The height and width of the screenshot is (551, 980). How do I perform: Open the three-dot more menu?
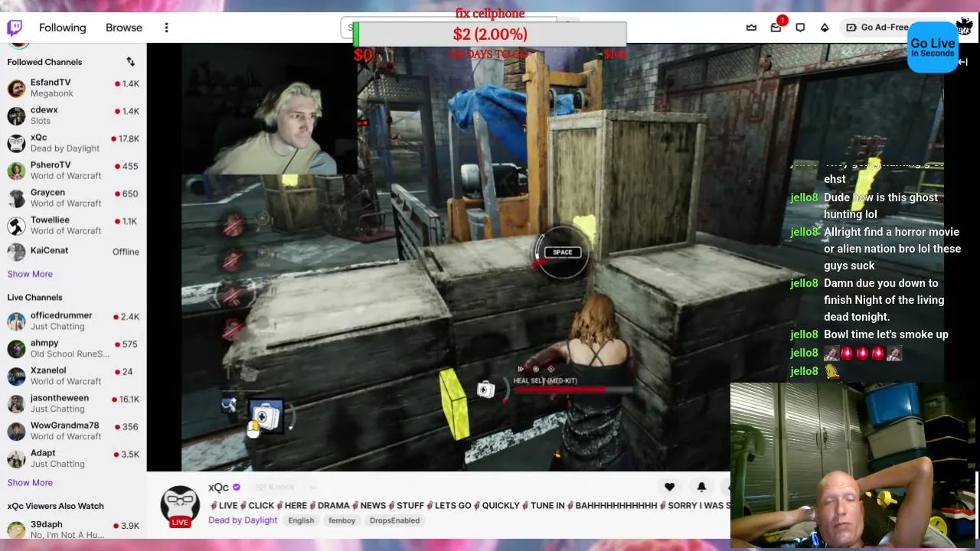tap(166, 28)
